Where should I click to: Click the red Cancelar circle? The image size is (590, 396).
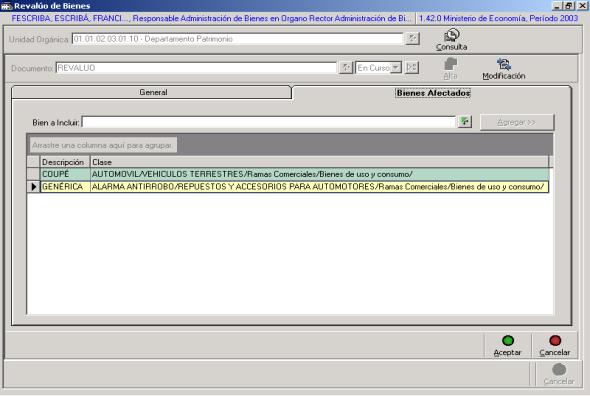pos(555,341)
